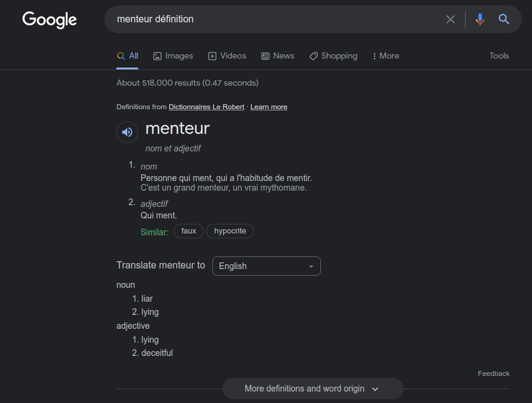Open search Tools

(499, 56)
